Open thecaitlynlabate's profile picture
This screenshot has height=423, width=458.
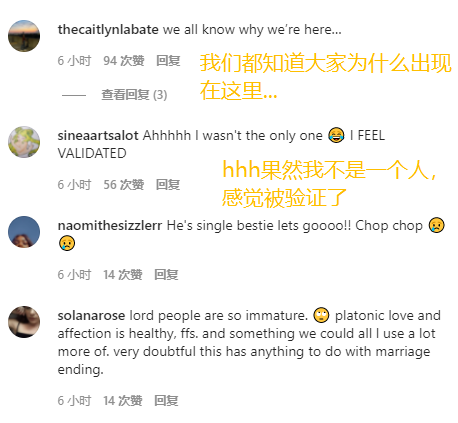(x=24, y=36)
